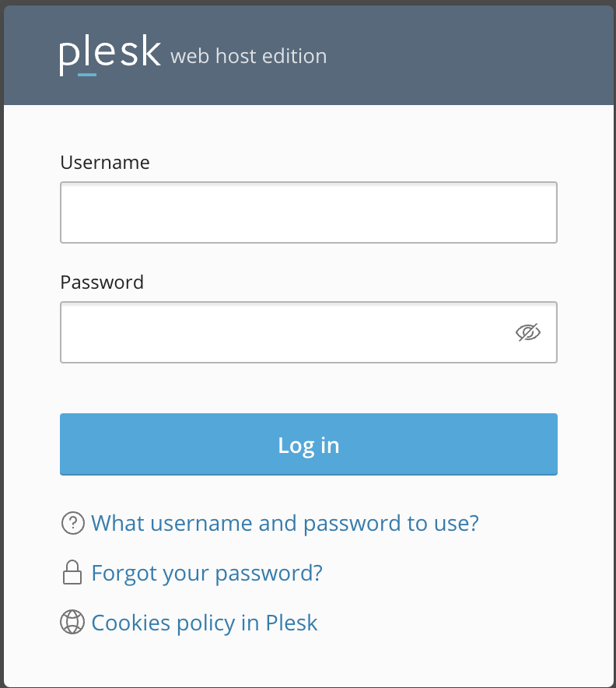
Task: Click the Username field label
Action: point(105,163)
